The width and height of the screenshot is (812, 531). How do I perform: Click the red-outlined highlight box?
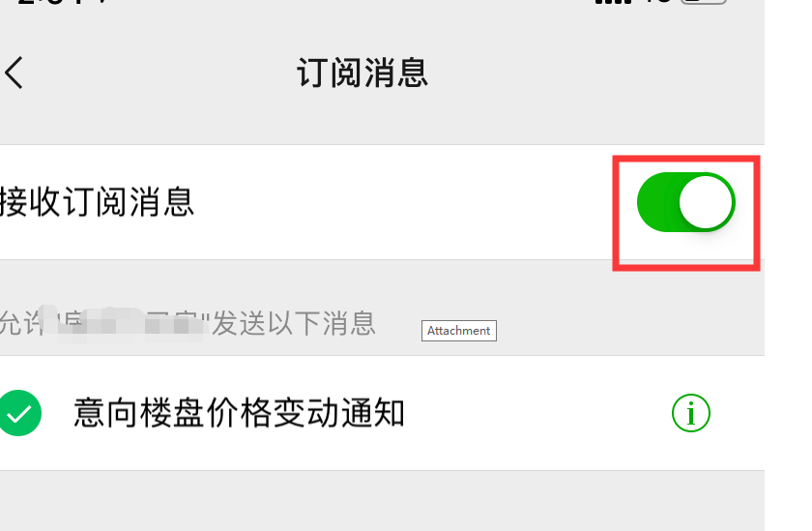click(686, 213)
